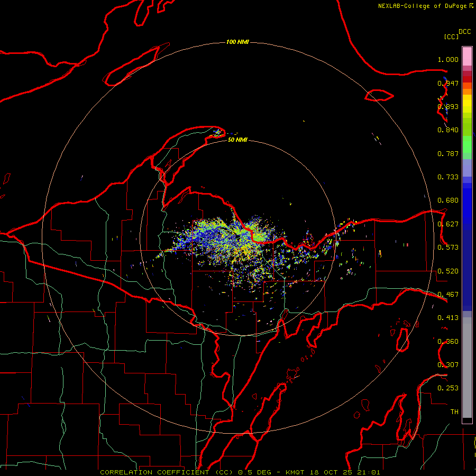Select the 0.360 legend value

[x=448, y=342]
